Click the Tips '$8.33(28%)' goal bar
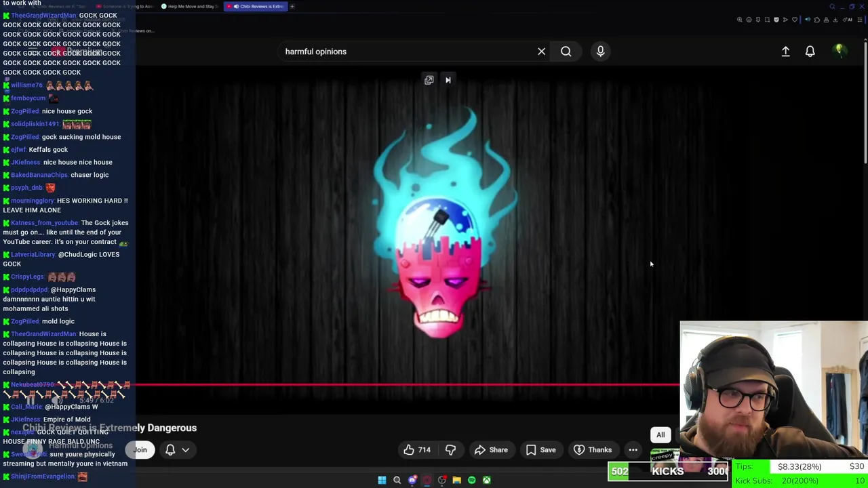This screenshot has width=868, height=488. click(x=800, y=466)
